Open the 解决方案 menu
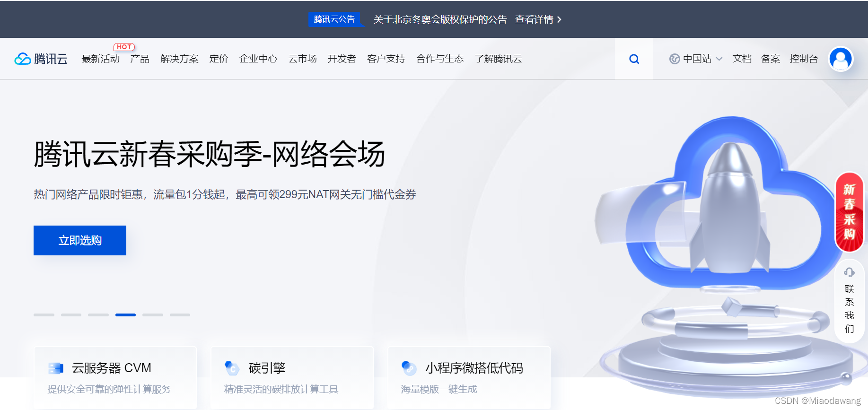868x410 pixels. pos(179,59)
